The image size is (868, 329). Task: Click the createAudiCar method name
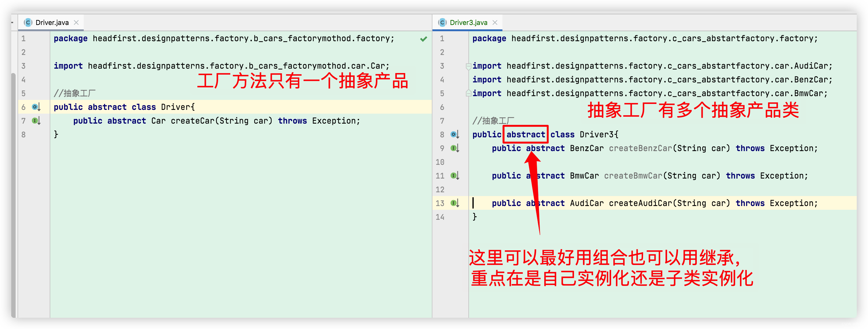coord(640,204)
